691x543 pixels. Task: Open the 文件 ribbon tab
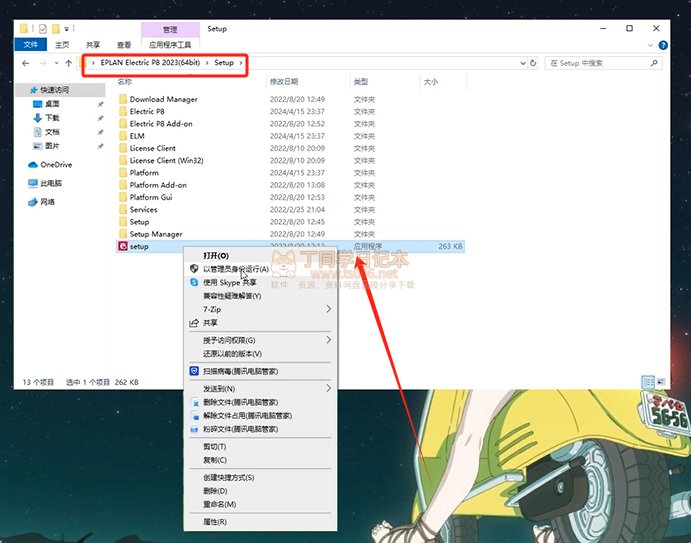pyautogui.click(x=30, y=45)
